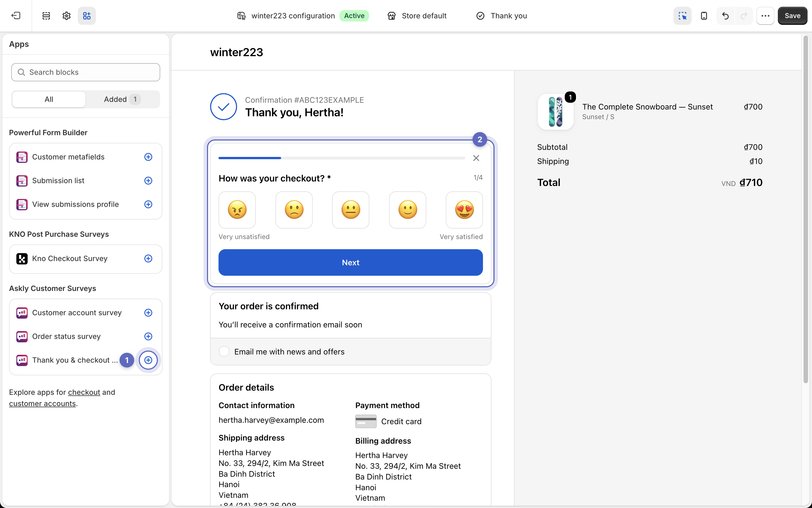
Task: Click the Save button
Action: (x=793, y=16)
